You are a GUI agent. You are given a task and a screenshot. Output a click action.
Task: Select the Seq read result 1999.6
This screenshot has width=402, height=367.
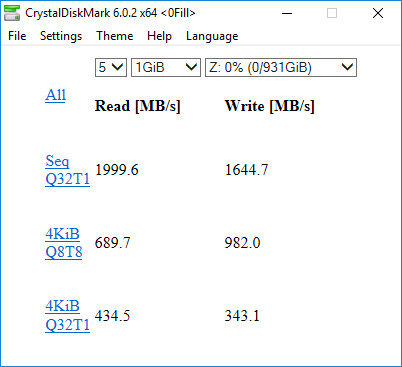[117, 170]
